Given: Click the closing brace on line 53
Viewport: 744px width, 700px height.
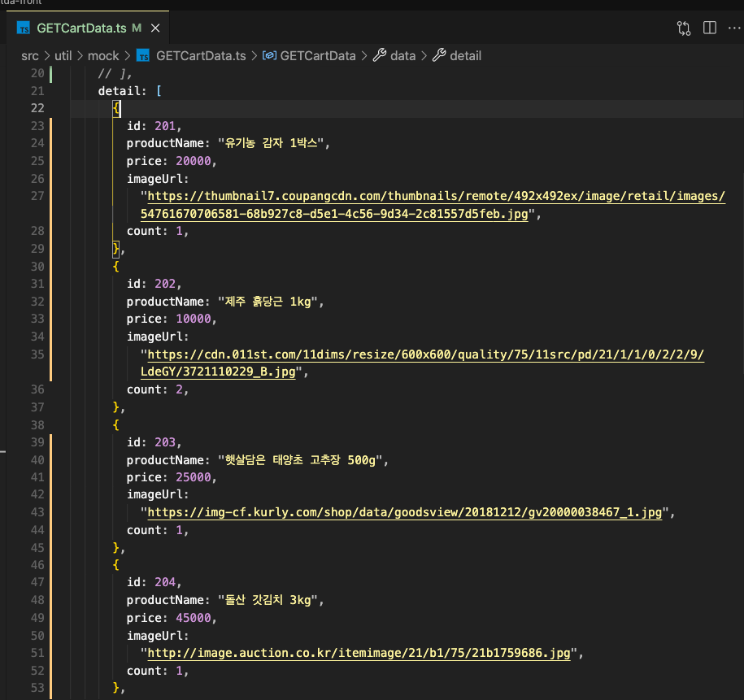Looking at the screenshot, I should click(x=115, y=689).
